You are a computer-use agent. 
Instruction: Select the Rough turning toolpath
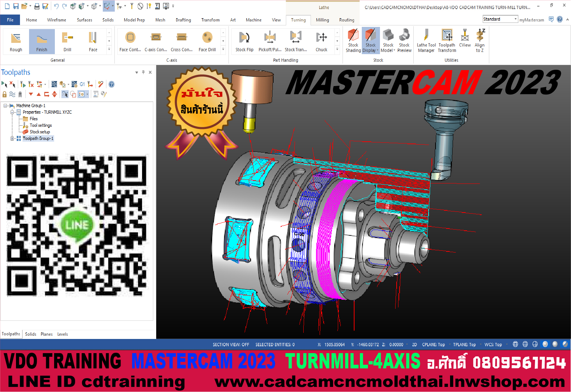coord(16,42)
